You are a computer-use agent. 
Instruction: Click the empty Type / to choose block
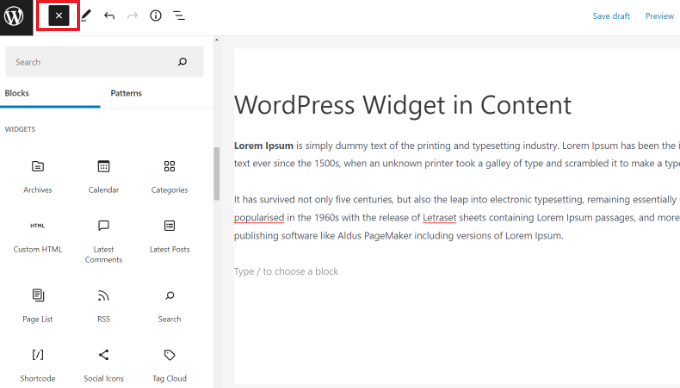[286, 271]
